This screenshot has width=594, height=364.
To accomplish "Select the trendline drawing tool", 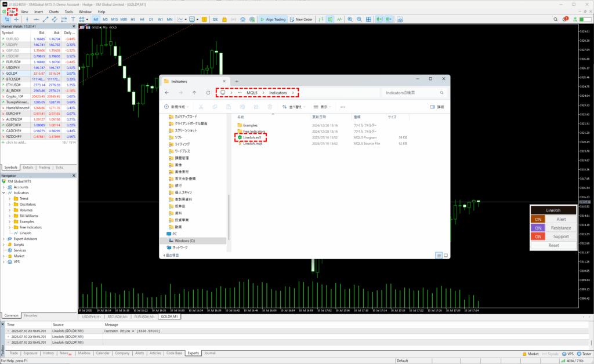I will coord(45,19).
